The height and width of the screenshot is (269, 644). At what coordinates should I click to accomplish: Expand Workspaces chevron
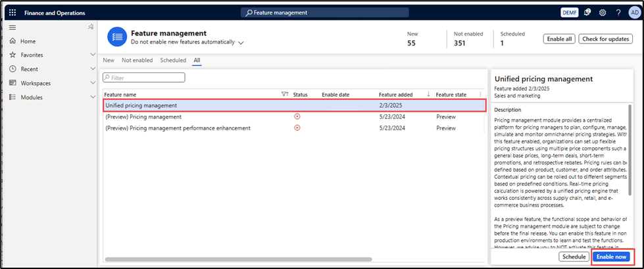coord(92,83)
